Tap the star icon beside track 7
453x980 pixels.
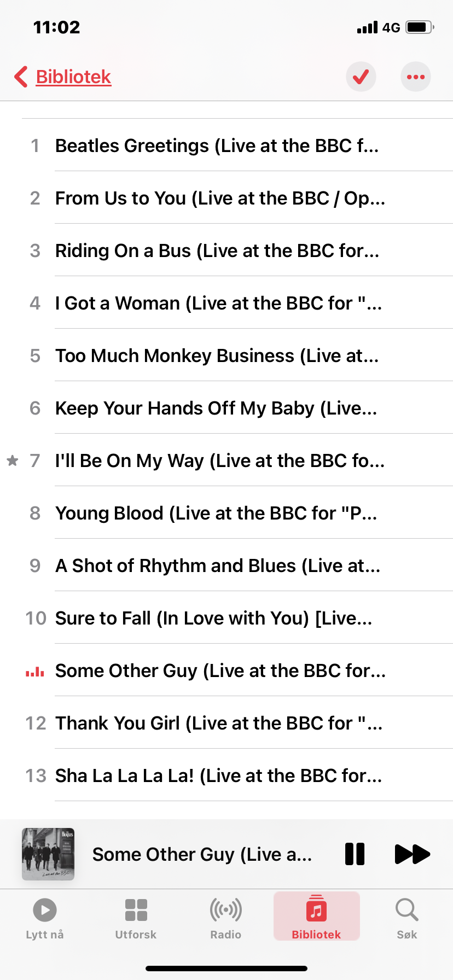click(x=12, y=460)
